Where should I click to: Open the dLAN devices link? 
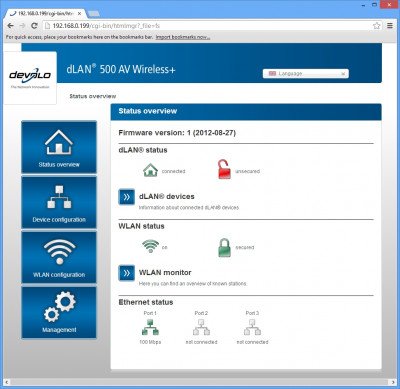(x=167, y=196)
